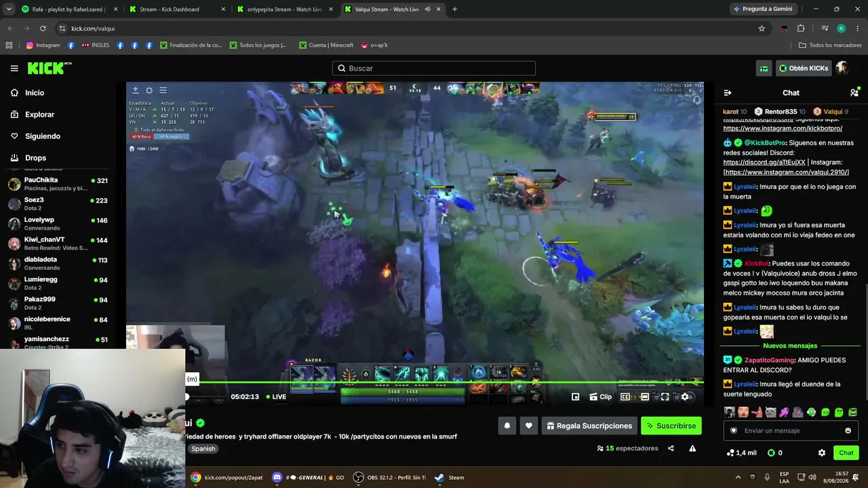Viewport: 868px width, 488px height.
Task: Share the stream using the share icon
Action: 671,448
